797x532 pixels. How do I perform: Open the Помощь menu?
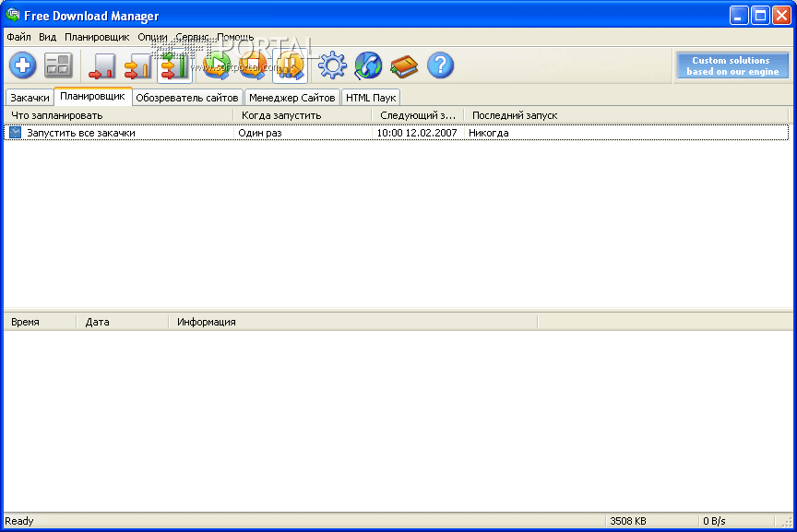(235, 37)
